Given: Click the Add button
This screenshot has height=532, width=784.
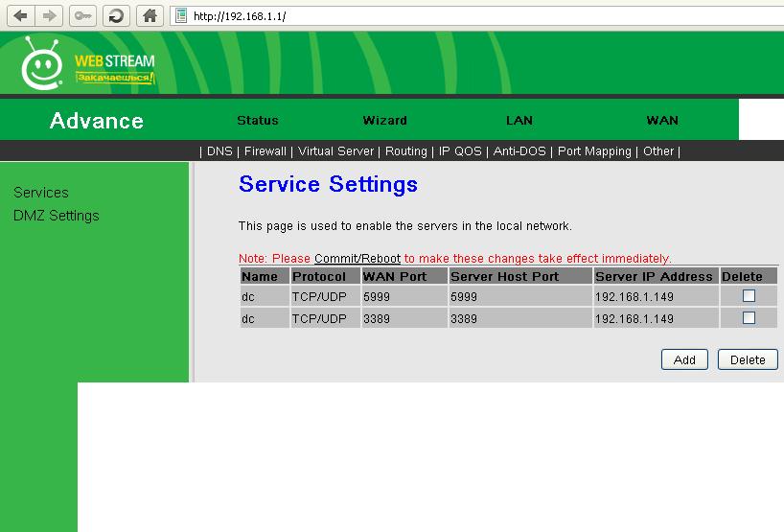Looking at the screenshot, I should [x=684, y=359].
